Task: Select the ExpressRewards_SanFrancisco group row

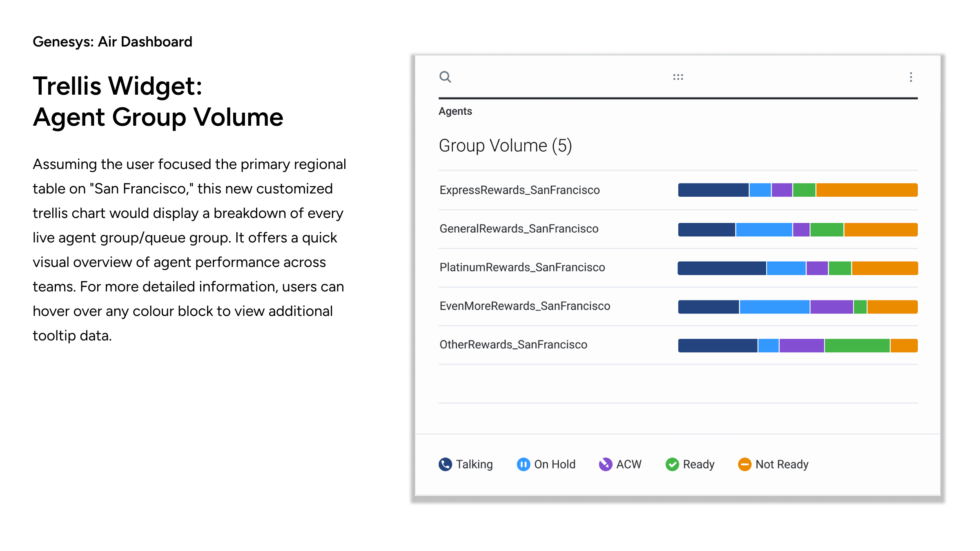Action: (519, 190)
